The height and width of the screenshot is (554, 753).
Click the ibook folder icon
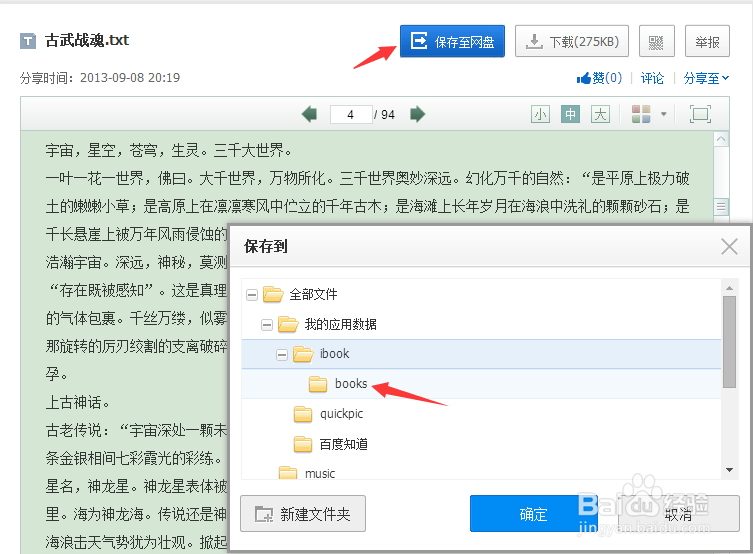tap(303, 354)
